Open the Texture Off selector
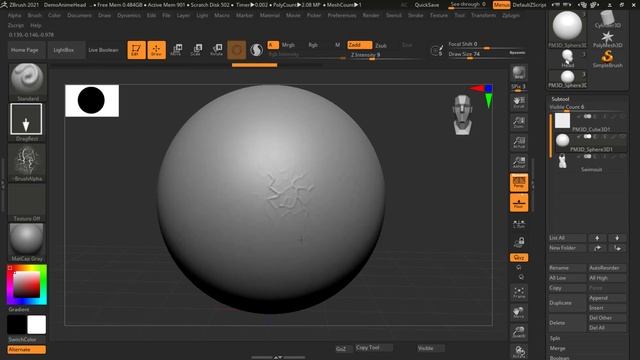 (x=27, y=202)
